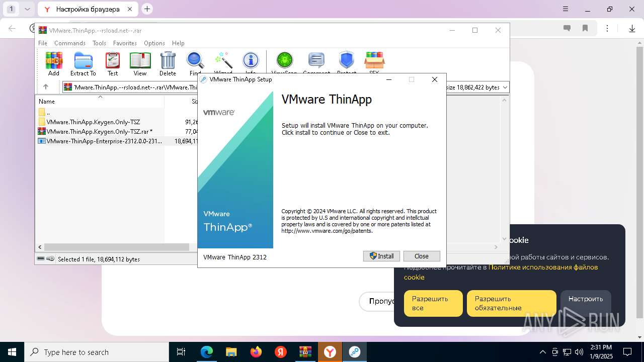Screen dimensions: 644x362
Task: Click the WinRAR status bar drive icon
Action: (41, 259)
